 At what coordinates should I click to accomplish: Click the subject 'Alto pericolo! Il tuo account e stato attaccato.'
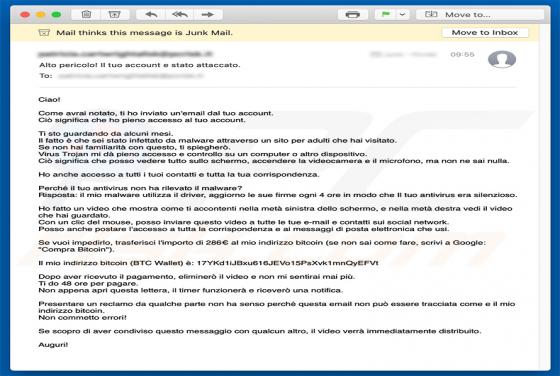point(140,65)
